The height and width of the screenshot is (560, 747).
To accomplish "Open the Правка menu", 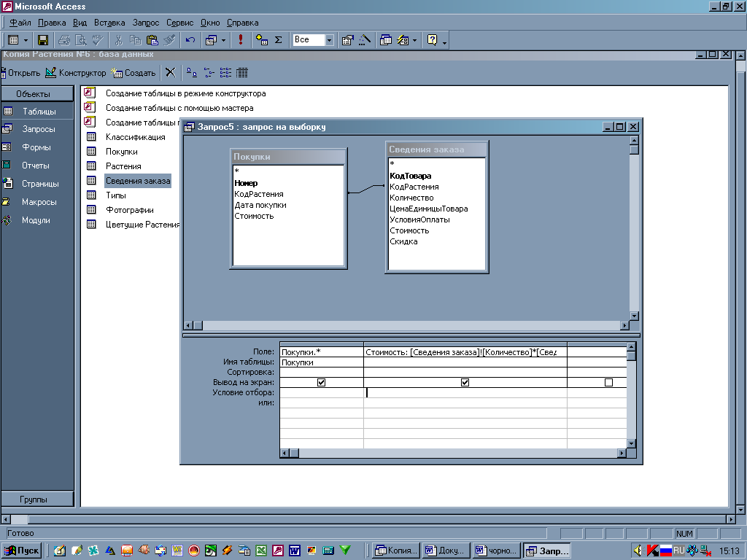I will (52, 23).
